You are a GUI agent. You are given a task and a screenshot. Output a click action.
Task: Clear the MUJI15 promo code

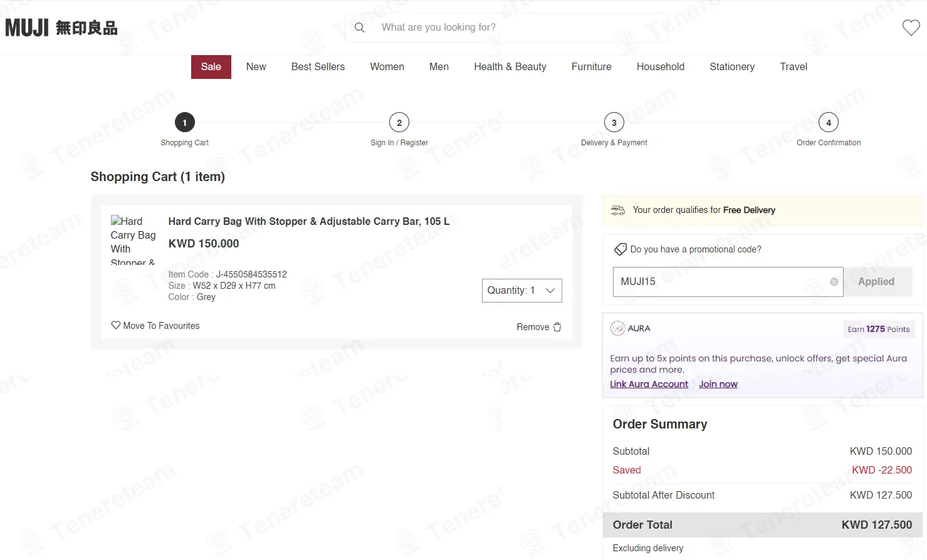tap(834, 282)
